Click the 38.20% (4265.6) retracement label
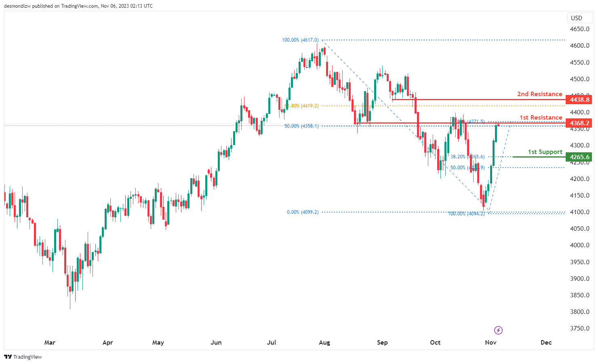Image resolution: width=598 pixels, height=364 pixels. tap(467, 157)
